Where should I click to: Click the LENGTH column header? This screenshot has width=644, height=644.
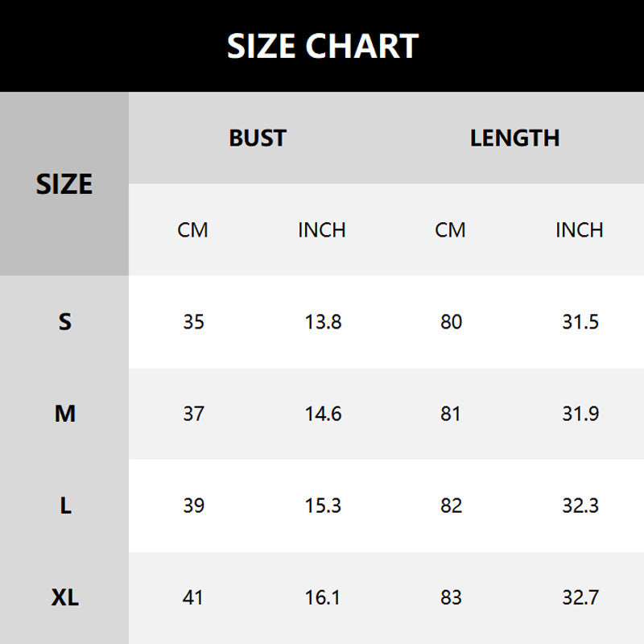click(x=514, y=138)
